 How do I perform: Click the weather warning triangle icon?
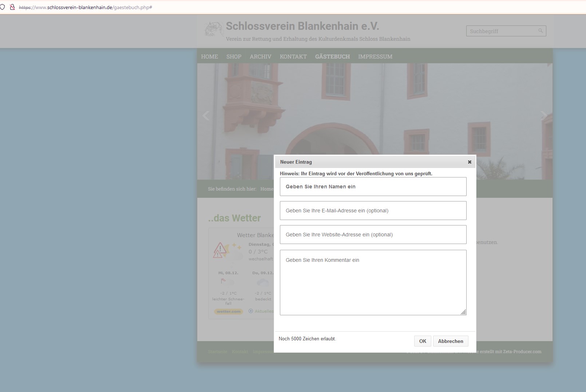click(220, 250)
